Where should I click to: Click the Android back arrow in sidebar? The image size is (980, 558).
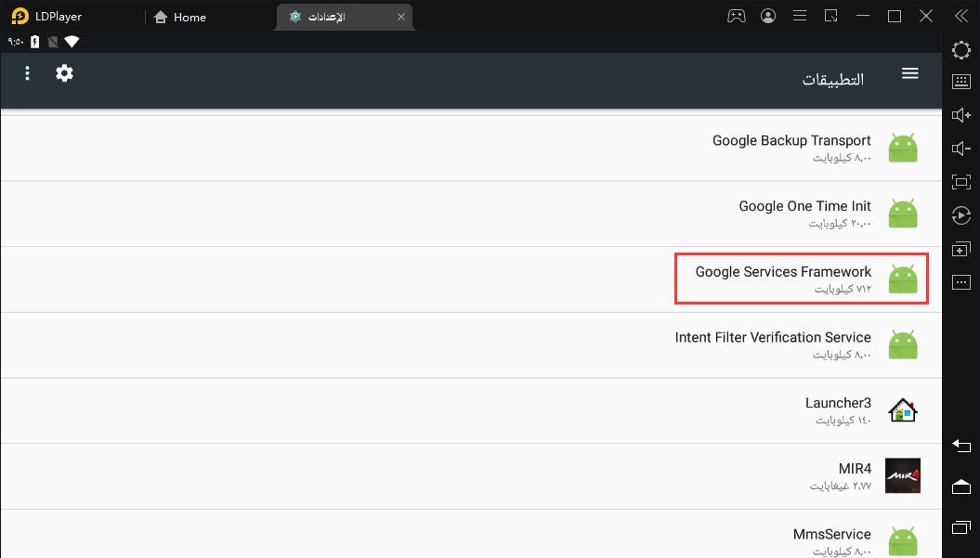click(x=961, y=446)
